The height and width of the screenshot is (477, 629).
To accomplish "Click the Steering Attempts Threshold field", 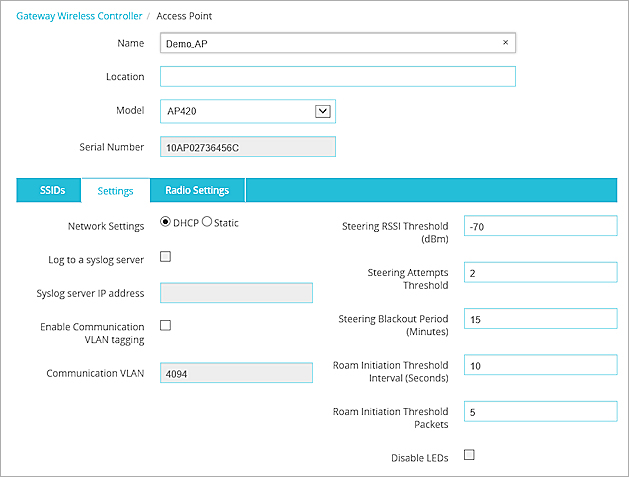I will point(540,272).
